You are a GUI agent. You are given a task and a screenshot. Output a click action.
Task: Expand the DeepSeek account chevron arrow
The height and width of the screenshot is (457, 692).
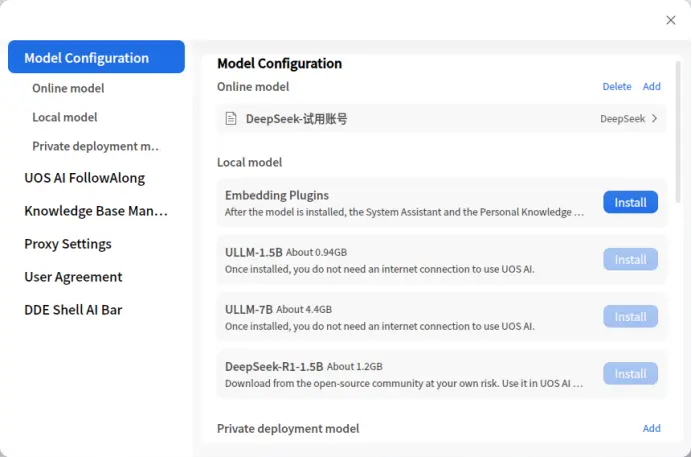654,118
